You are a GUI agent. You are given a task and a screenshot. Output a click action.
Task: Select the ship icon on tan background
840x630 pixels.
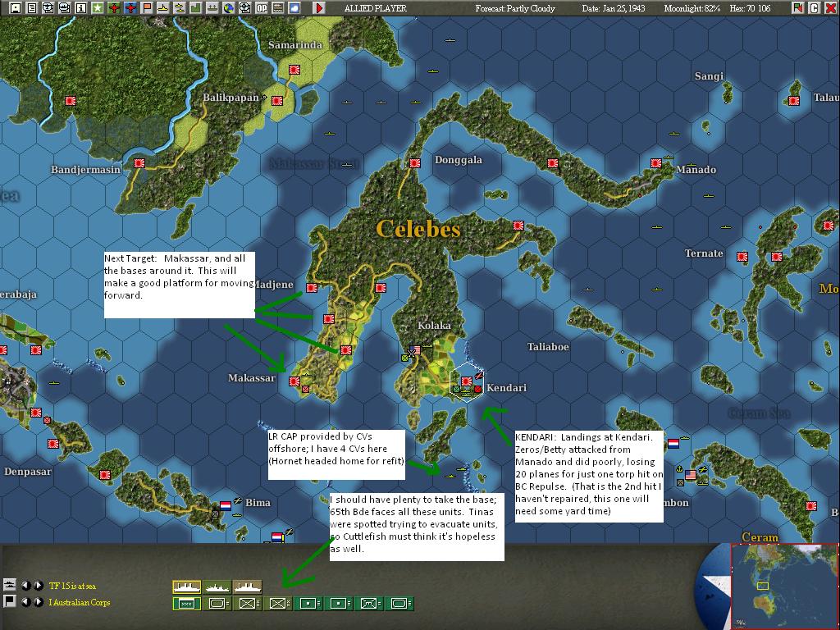pos(248,587)
